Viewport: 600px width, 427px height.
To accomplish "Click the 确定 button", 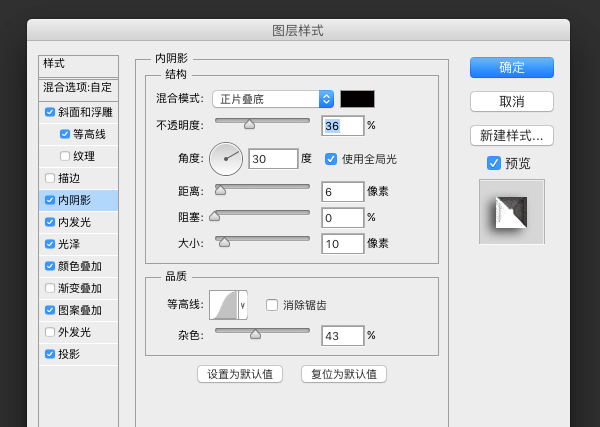I will 511,67.
